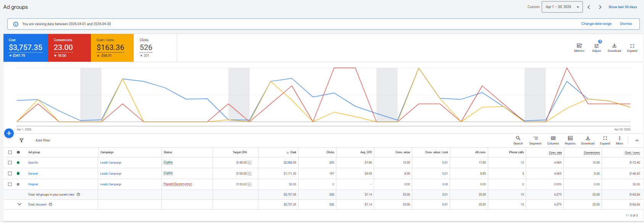
Task: Click target CPA icon in Original row
Action: click(x=250, y=184)
